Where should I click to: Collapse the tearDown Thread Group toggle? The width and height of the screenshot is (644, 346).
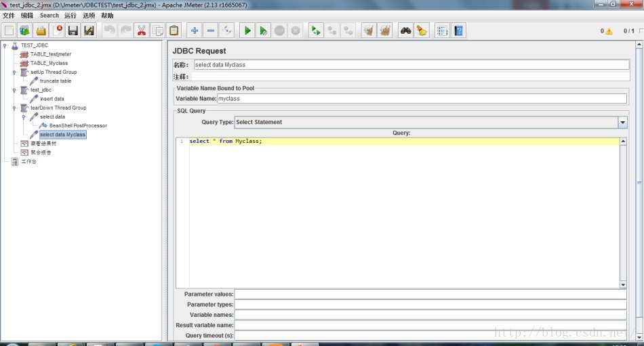tap(14, 108)
